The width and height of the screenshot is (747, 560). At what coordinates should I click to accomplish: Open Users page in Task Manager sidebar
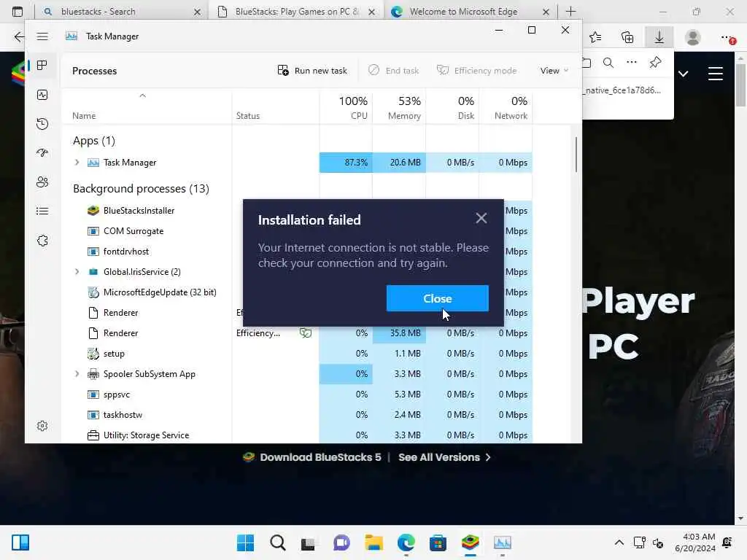[x=42, y=182]
